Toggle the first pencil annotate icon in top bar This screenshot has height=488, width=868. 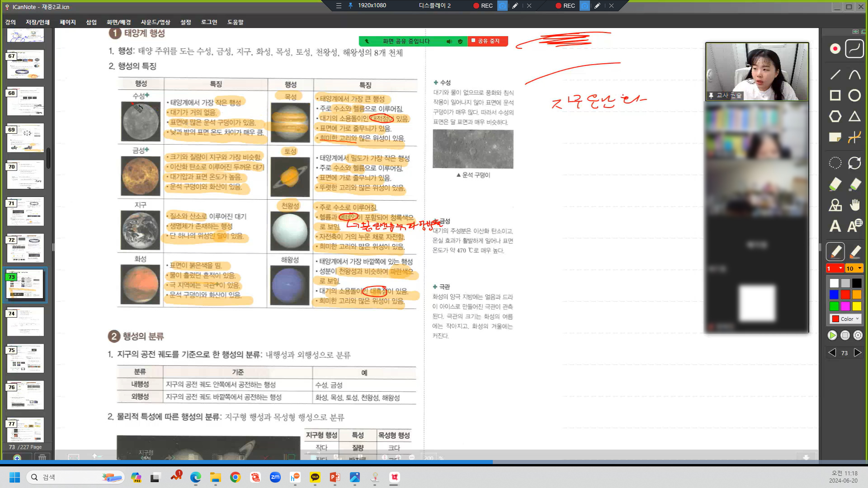[515, 5]
